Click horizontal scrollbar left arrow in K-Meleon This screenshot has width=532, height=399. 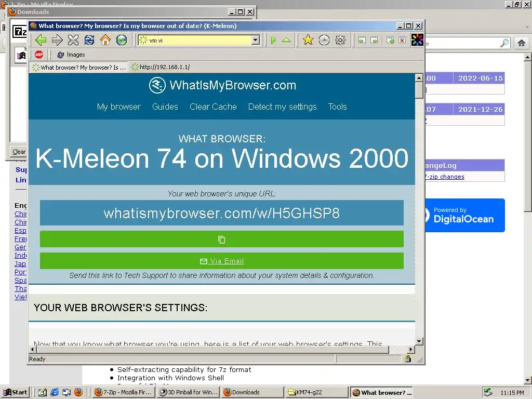33,349
